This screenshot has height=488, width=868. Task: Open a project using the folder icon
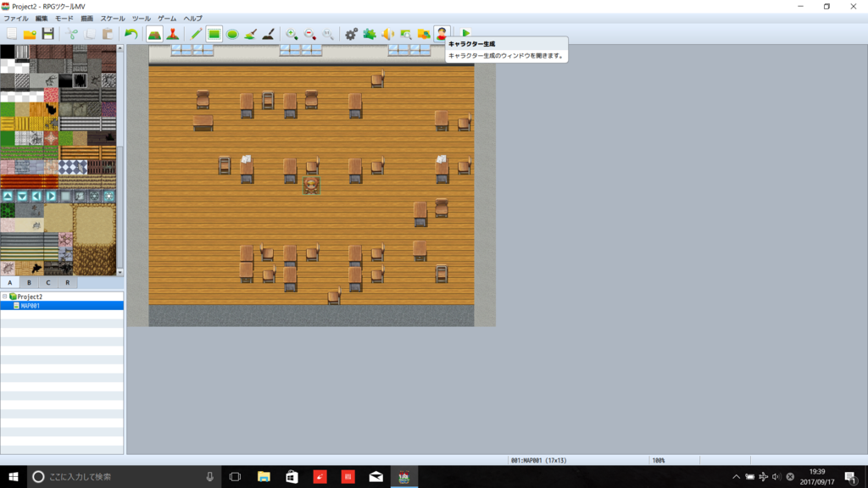coord(30,34)
